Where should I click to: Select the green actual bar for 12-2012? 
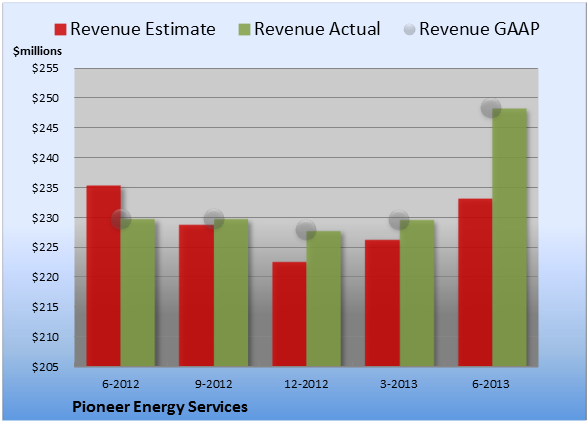(x=324, y=299)
